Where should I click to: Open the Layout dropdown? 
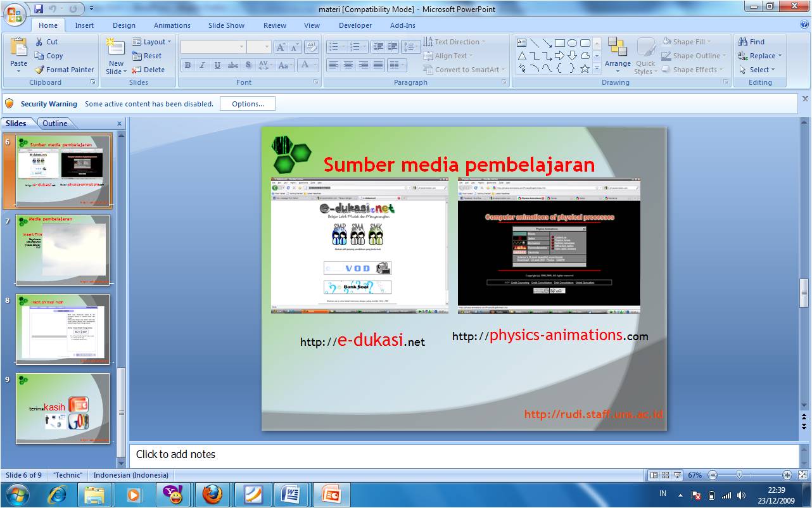click(151, 42)
